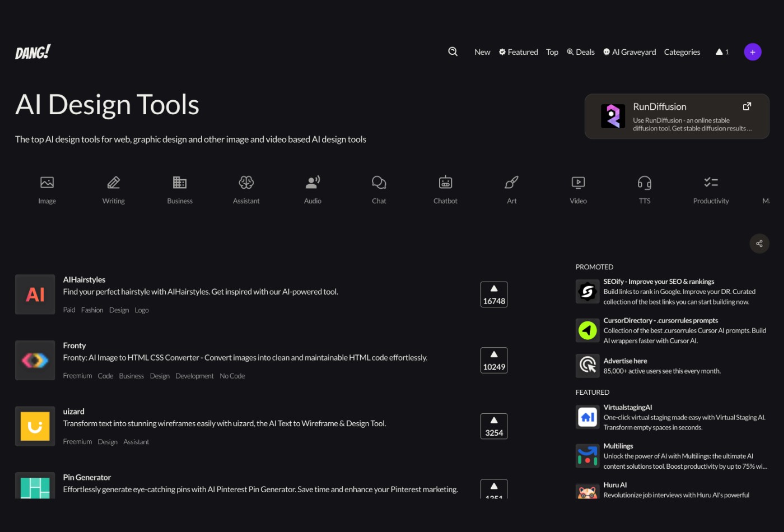Click the Advertise here icon

coord(587,366)
